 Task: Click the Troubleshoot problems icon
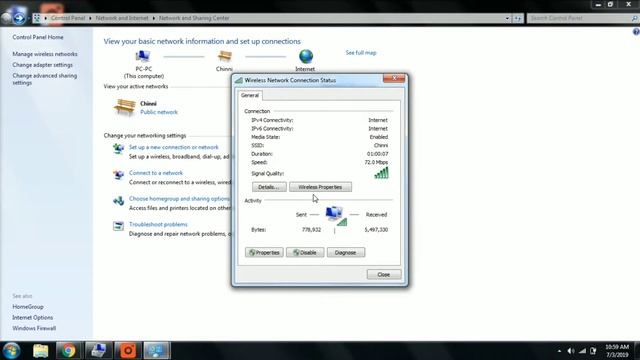(118, 226)
